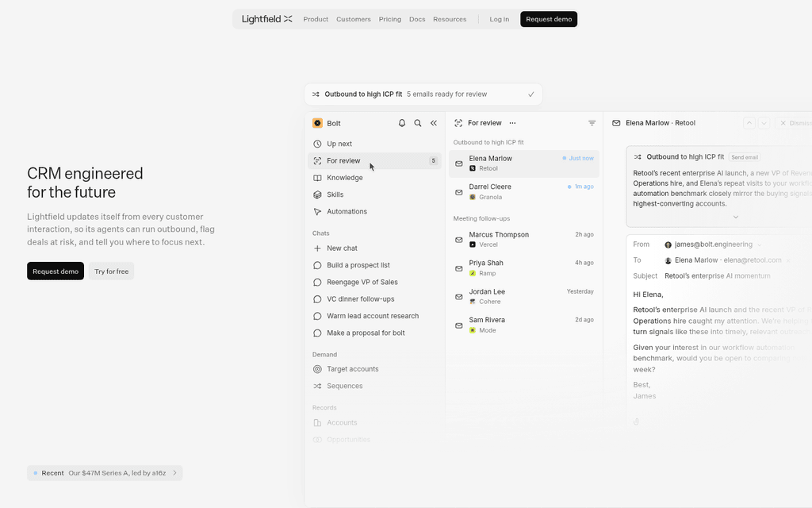Screen dimensions: 812x508
Task: Select For review in the sidebar
Action: coord(374,160)
